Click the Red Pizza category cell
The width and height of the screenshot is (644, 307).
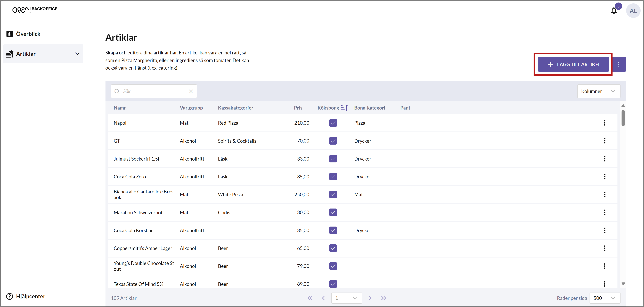point(228,123)
